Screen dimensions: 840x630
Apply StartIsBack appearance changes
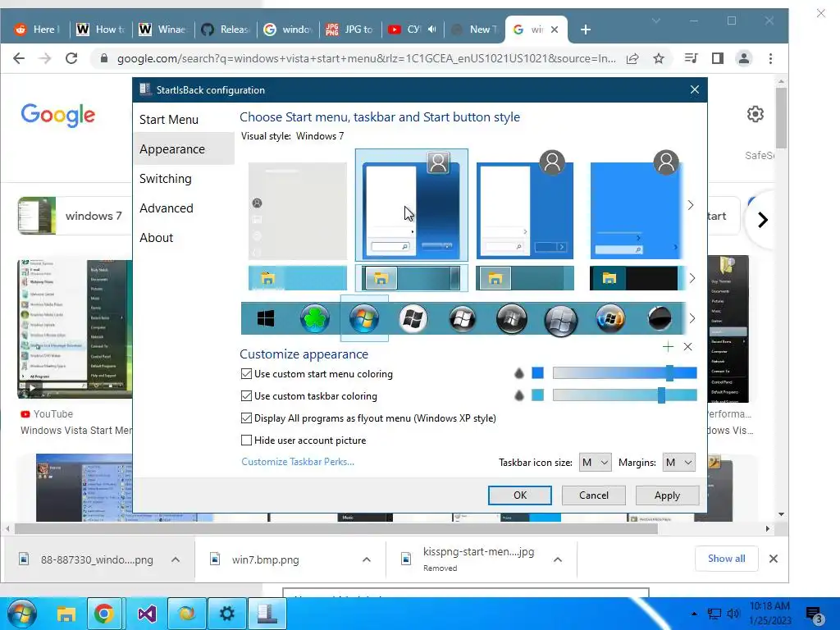pyautogui.click(x=667, y=495)
